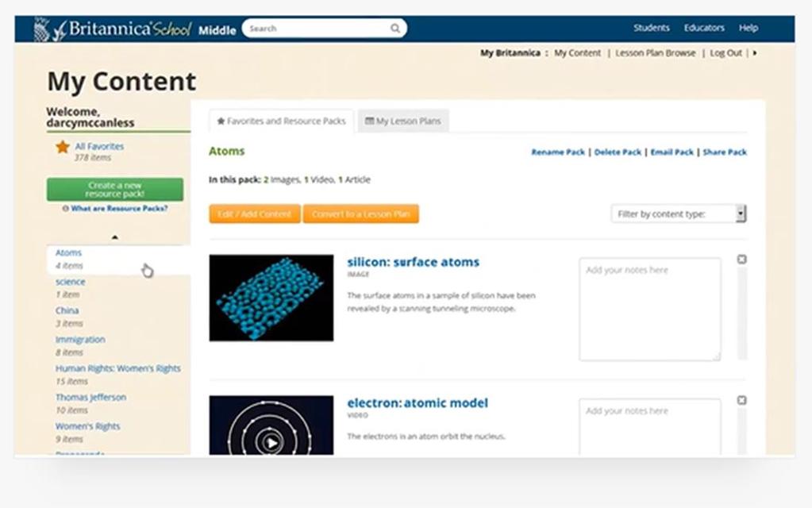This screenshot has width=812, height=508.
Task: Select the Women's Rights resource pack
Action: pyautogui.click(x=87, y=427)
